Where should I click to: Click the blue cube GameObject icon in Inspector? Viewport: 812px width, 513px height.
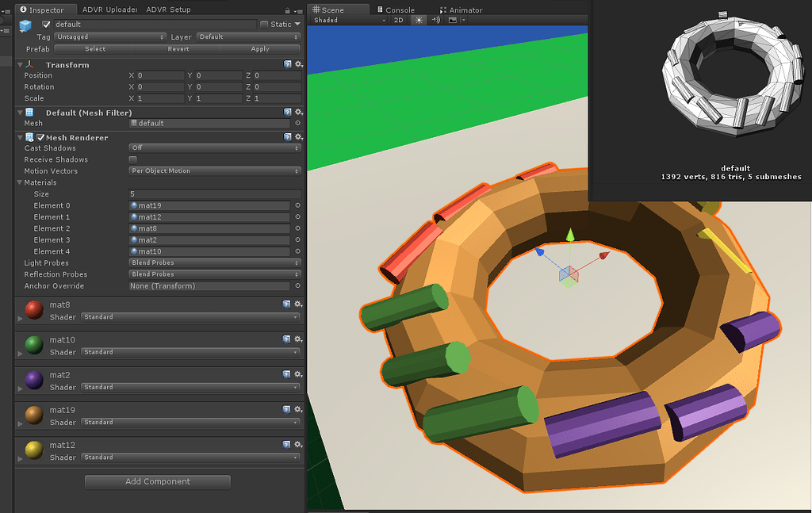(25, 24)
